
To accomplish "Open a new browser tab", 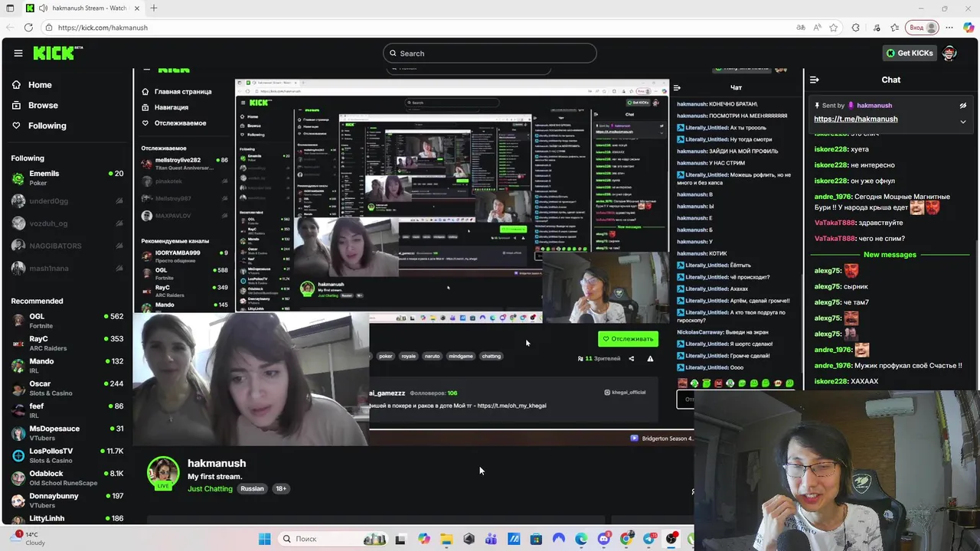I will (x=154, y=8).
